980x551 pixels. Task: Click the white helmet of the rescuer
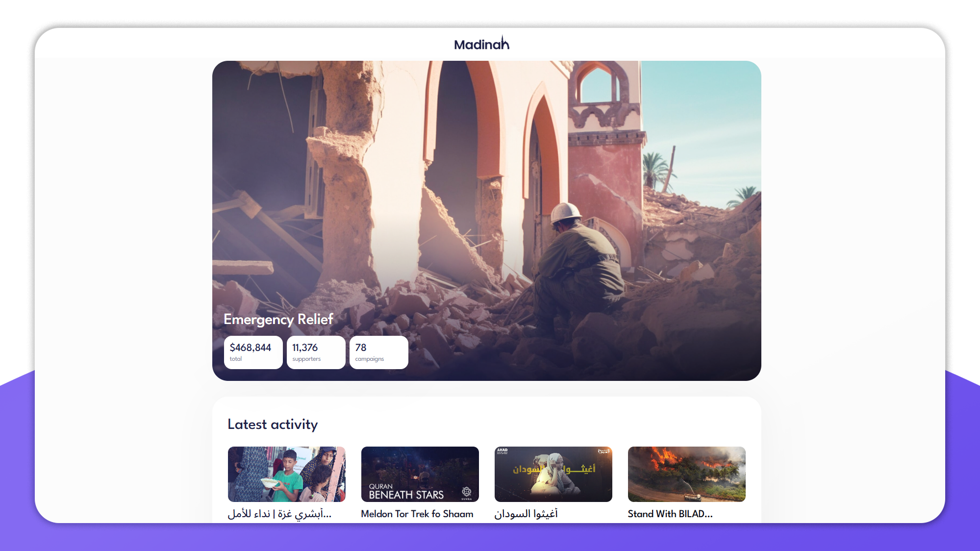point(565,212)
